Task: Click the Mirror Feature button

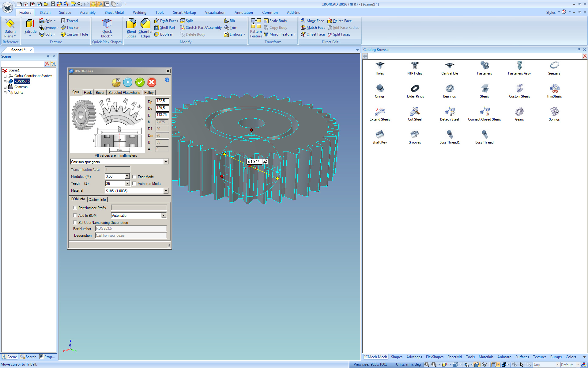Action: [x=281, y=34]
